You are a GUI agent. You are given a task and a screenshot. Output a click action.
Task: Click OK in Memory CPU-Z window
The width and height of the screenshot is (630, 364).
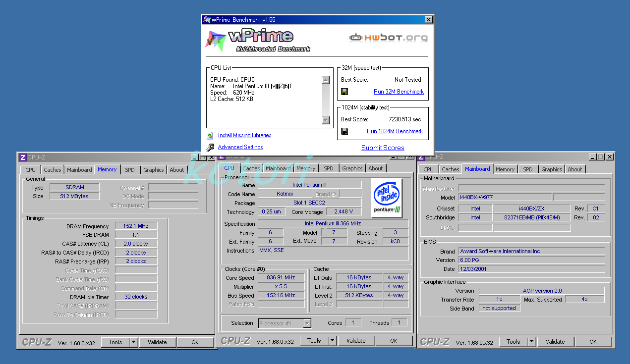tap(195, 342)
